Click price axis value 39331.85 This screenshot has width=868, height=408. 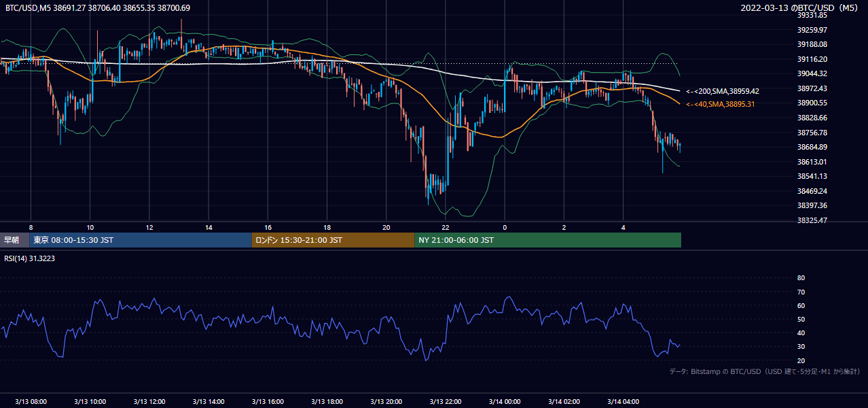click(812, 15)
